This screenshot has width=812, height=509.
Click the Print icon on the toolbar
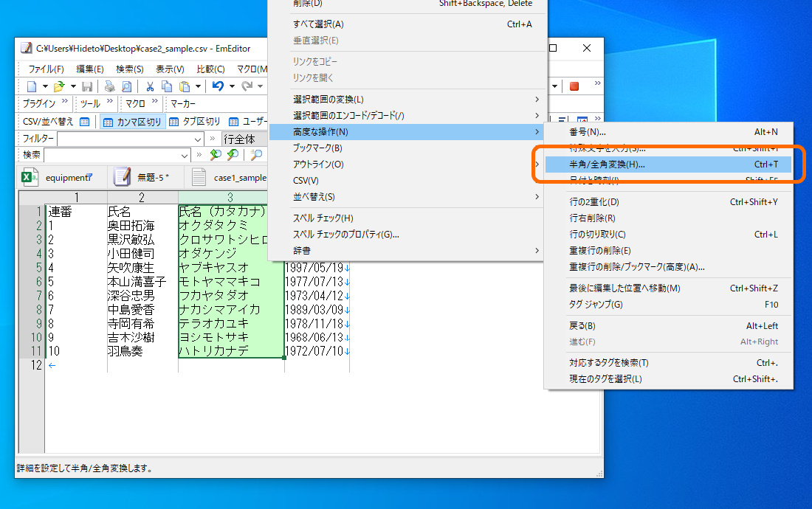109,86
